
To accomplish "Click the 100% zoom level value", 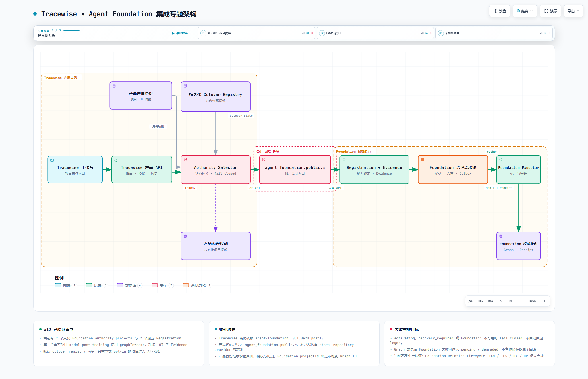I will [533, 301].
